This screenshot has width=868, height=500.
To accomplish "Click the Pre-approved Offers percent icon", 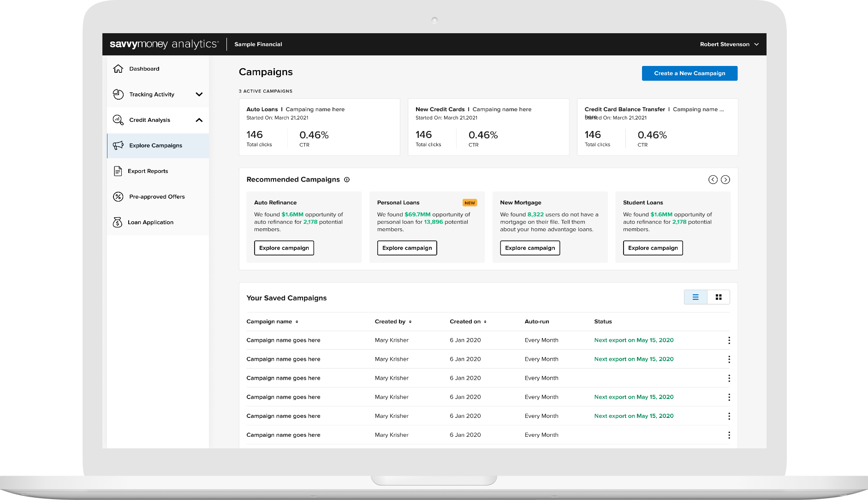I will tap(118, 197).
